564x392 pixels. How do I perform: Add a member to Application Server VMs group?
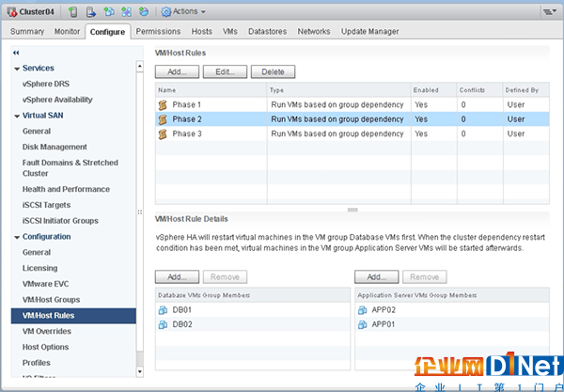tap(377, 277)
